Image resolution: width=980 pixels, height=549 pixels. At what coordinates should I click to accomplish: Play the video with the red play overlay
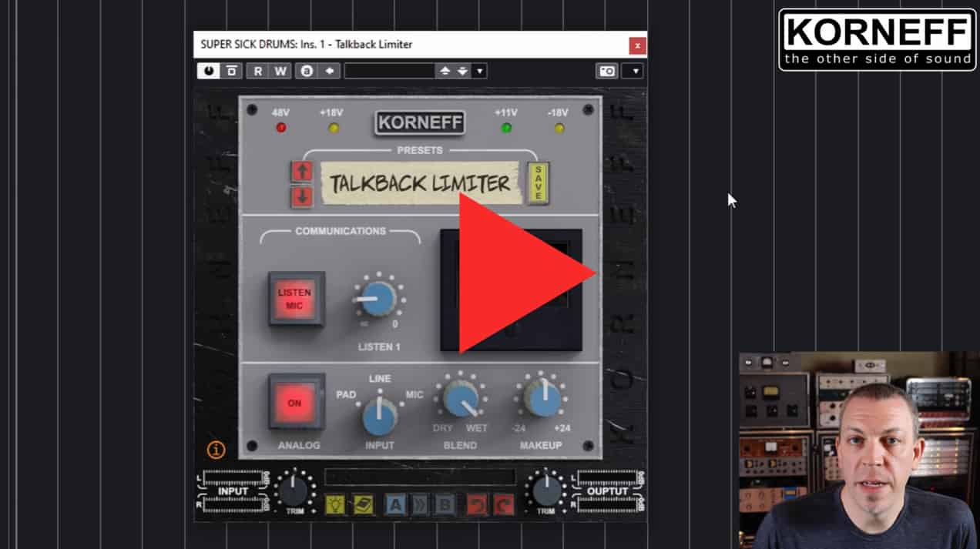526,273
